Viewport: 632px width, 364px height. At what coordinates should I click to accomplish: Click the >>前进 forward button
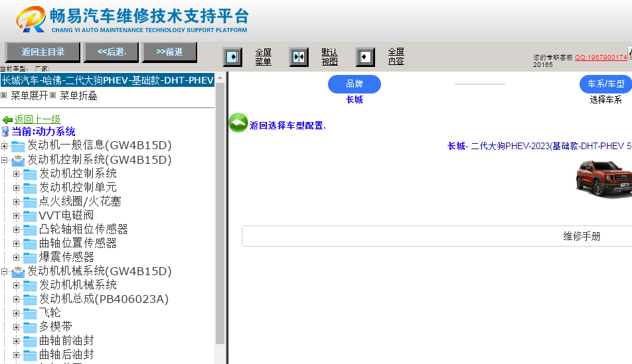(169, 52)
